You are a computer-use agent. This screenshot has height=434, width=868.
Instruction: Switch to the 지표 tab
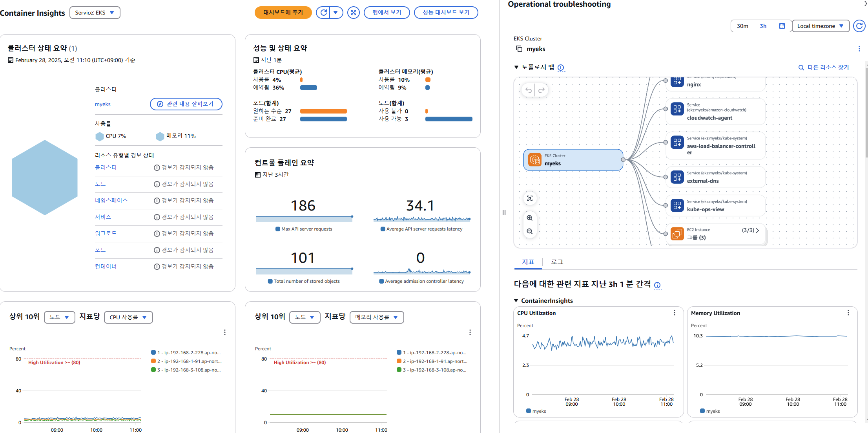click(528, 262)
